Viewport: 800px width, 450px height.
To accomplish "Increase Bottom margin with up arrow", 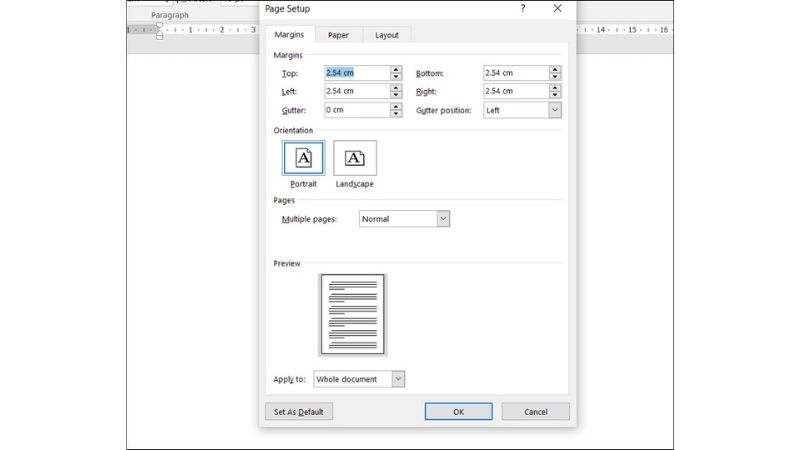I will [555, 69].
